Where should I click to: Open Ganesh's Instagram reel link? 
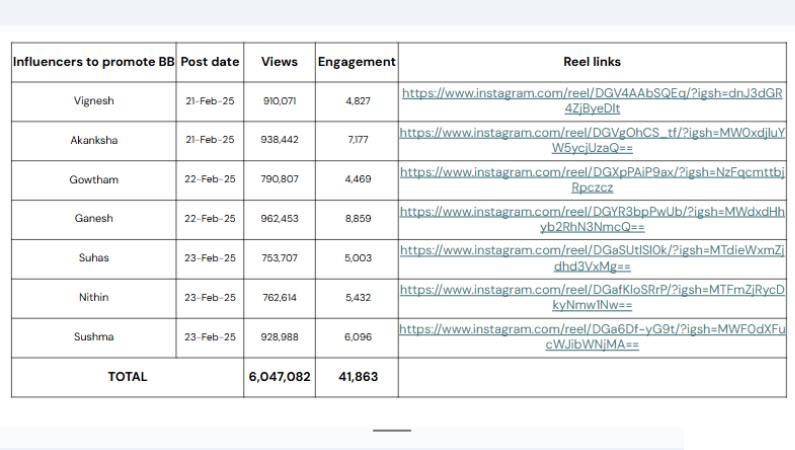pos(591,212)
